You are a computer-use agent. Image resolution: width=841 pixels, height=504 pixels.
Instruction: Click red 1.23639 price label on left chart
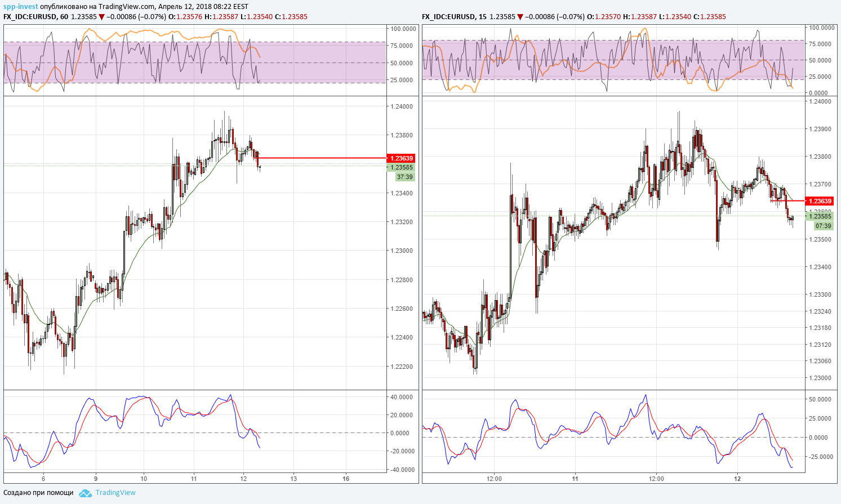click(x=401, y=158)
